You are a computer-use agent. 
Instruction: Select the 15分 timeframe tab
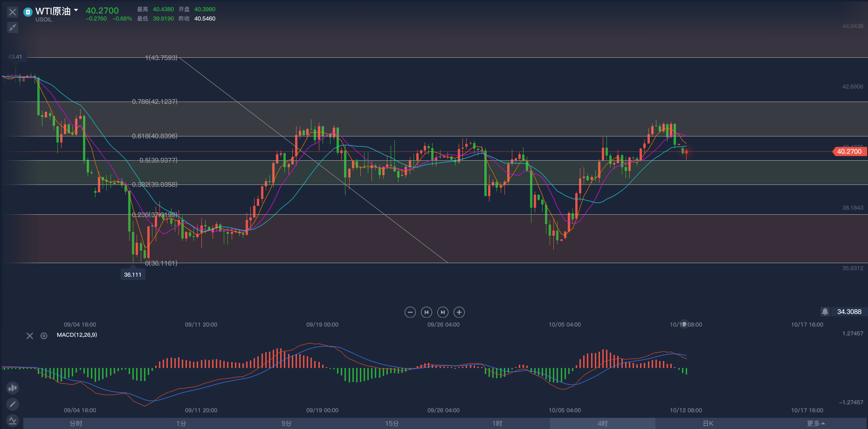pyautogui.click(x=392, y=423)
